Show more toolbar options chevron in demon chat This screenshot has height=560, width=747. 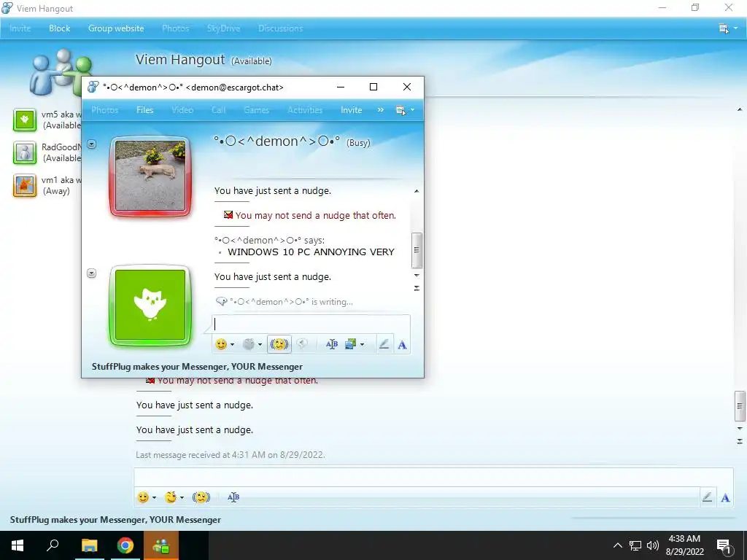380,110
